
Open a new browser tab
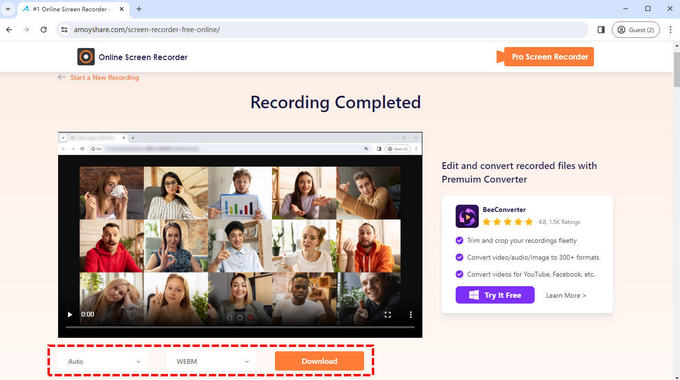pos(139,9)
